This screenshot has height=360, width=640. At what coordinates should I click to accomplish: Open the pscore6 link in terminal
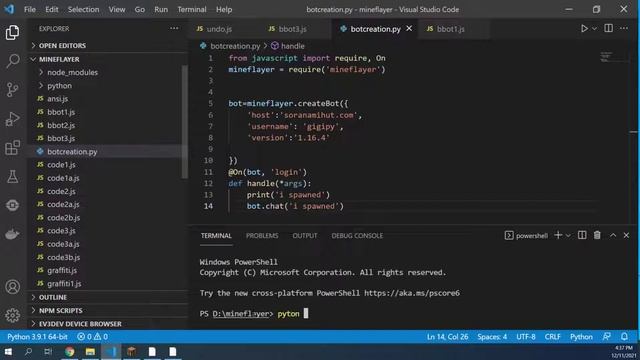pyautogui.click(x=412, y=293)
